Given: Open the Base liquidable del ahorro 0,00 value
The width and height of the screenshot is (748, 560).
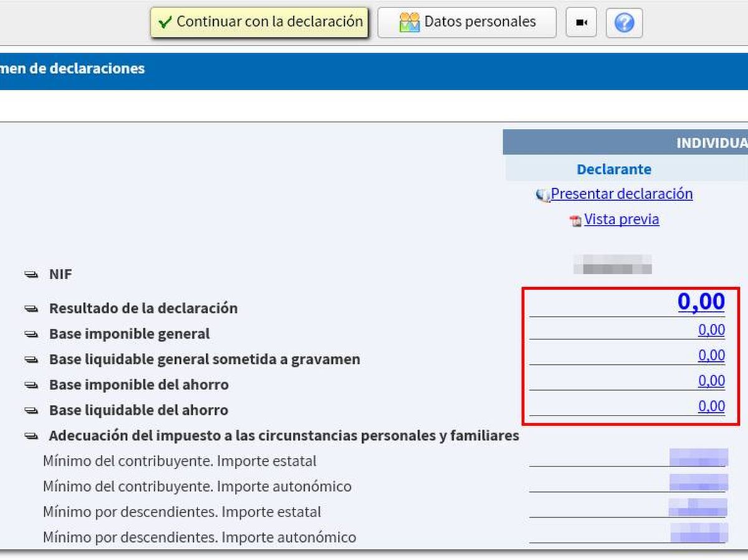Looking at the screenshot, I should pyautogui.click(x=711, y=407).
